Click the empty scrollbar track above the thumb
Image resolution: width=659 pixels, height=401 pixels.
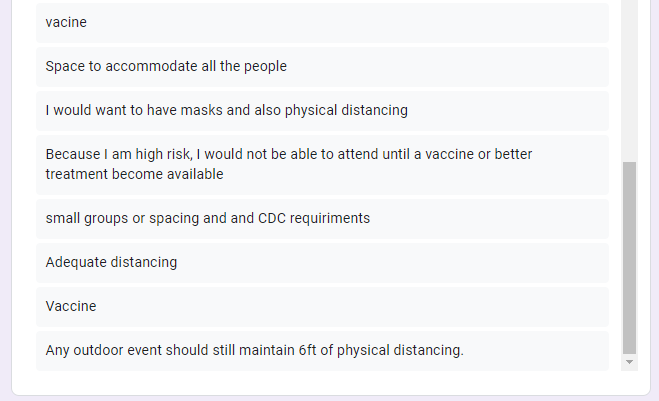(629, 81)
